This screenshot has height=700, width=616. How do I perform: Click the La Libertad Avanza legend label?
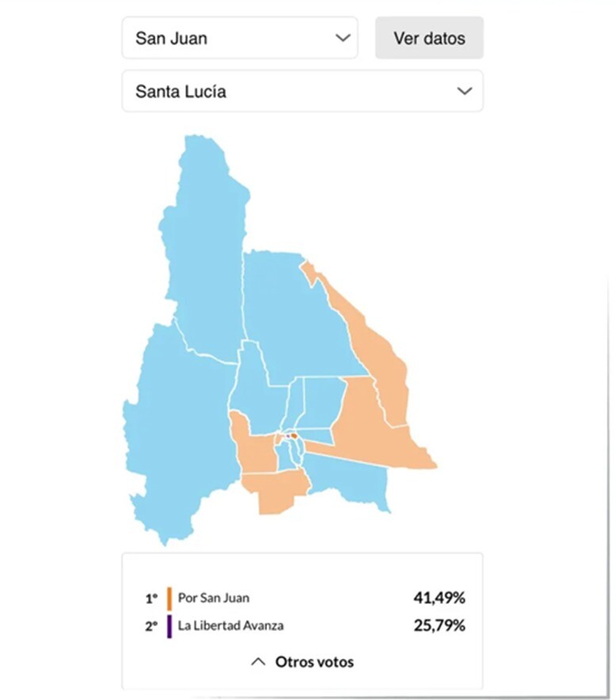(x=229, y=625)
